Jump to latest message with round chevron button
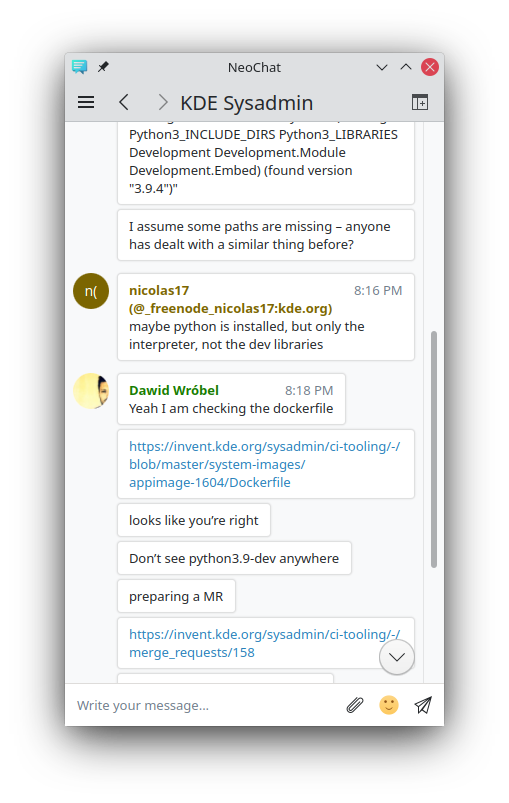 [x=397, y=657]
